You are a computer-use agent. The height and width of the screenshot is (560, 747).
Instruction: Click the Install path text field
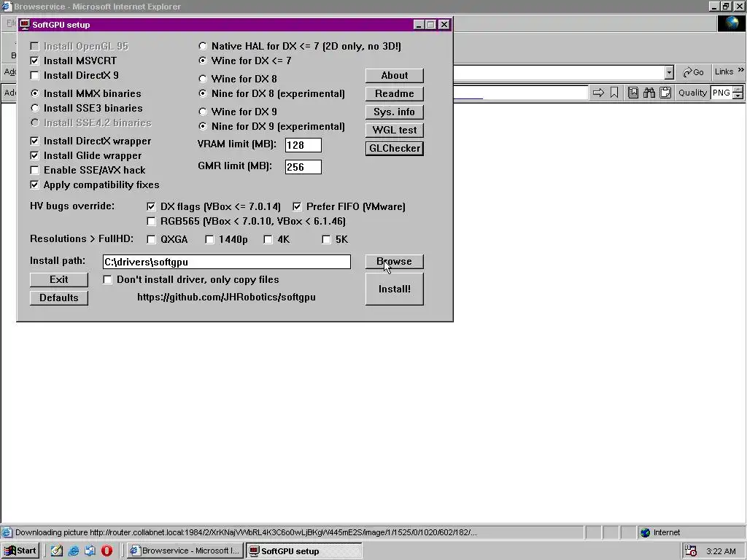(227, 262)
